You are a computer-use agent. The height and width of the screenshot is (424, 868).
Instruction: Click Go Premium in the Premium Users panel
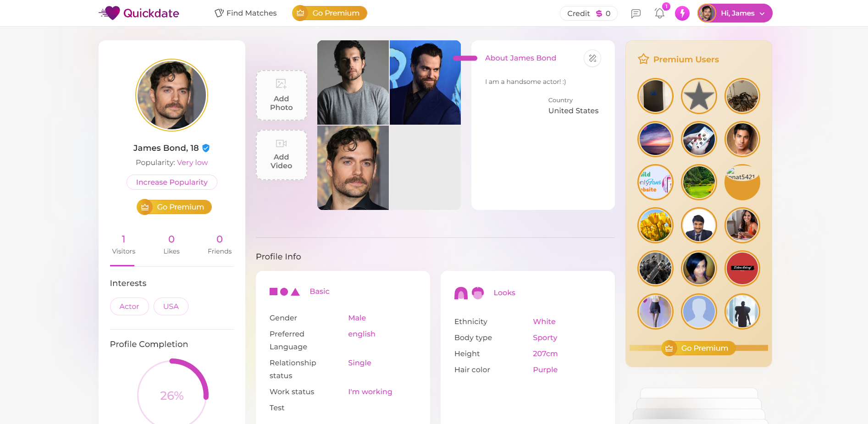(x=698, y=348)
